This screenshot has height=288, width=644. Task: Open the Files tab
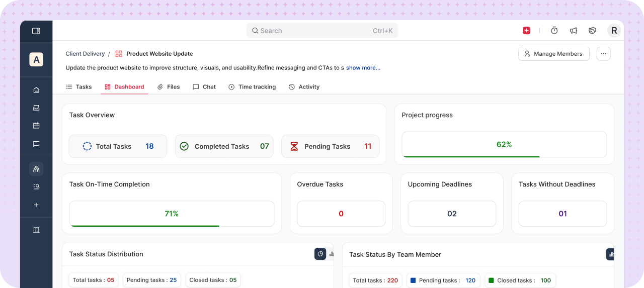coord(169,87)
